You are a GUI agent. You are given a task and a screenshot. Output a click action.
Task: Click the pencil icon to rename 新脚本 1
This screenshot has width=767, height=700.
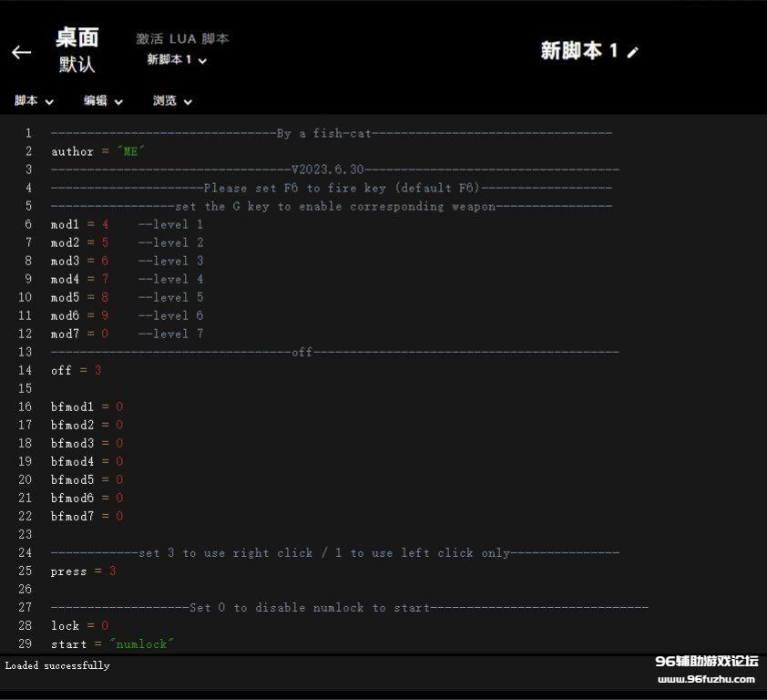(x=633, y=53)
